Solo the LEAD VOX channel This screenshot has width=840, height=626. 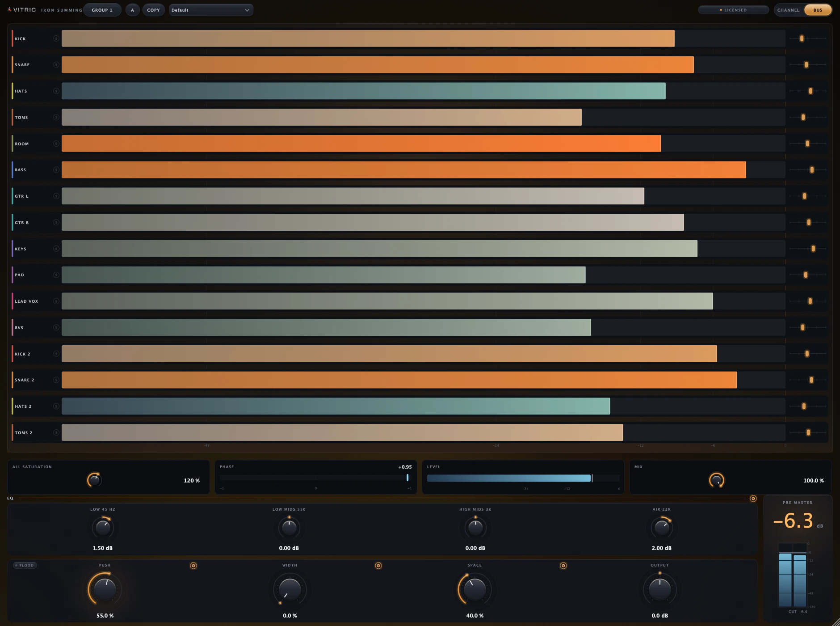click(x=56, y=301)
